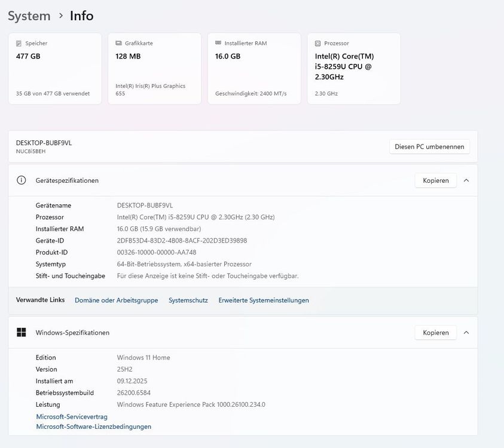Collapse the Gerätespezifikationen section chevron
Screen dimensions: 504x448
coord(466,180)
